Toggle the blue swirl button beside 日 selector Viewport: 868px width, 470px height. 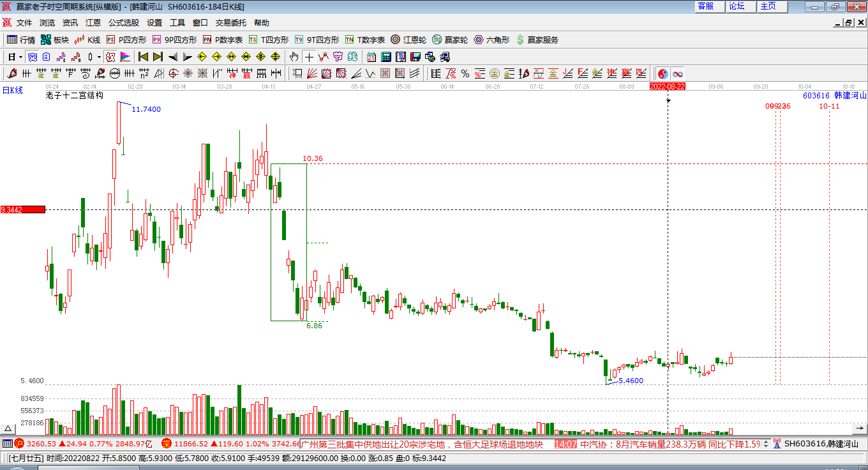(x=32, y=57)
